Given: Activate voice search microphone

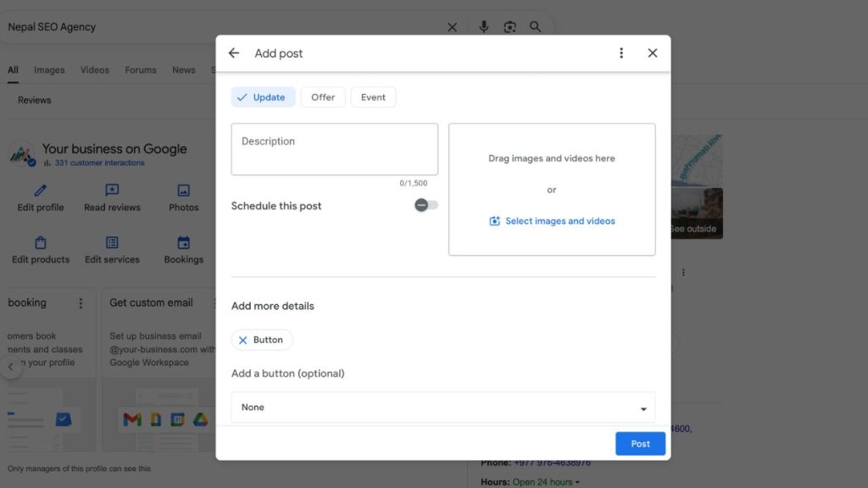Looking at the screenshot, I should click(x=483, y=26).
